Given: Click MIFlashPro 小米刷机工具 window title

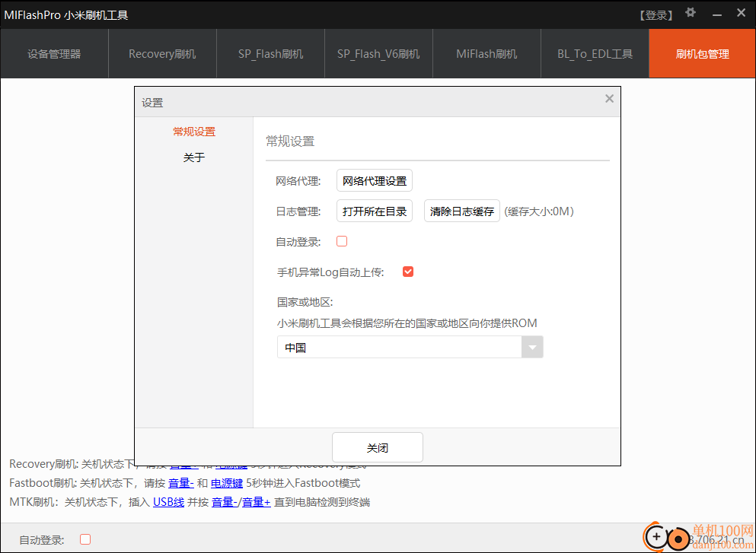Looking at the screenshot, I should [66, 15].
